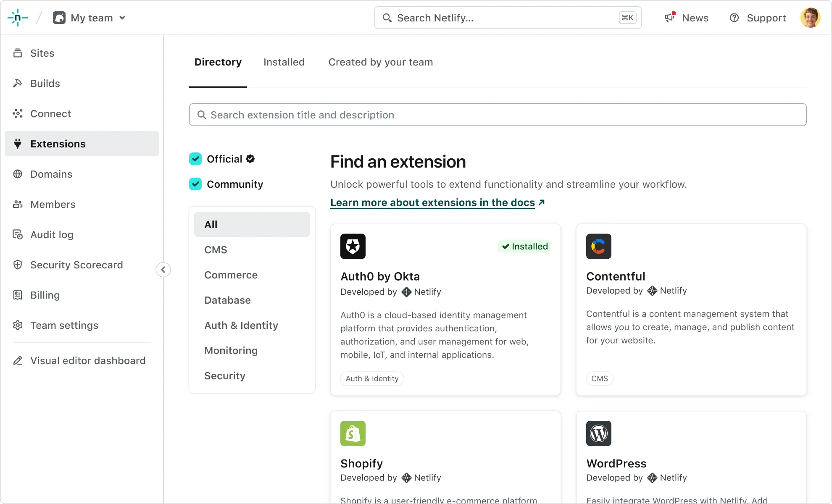
Task: Click the Domains sidebar icon
Action: pyautogui.click(x=18, y=174)
